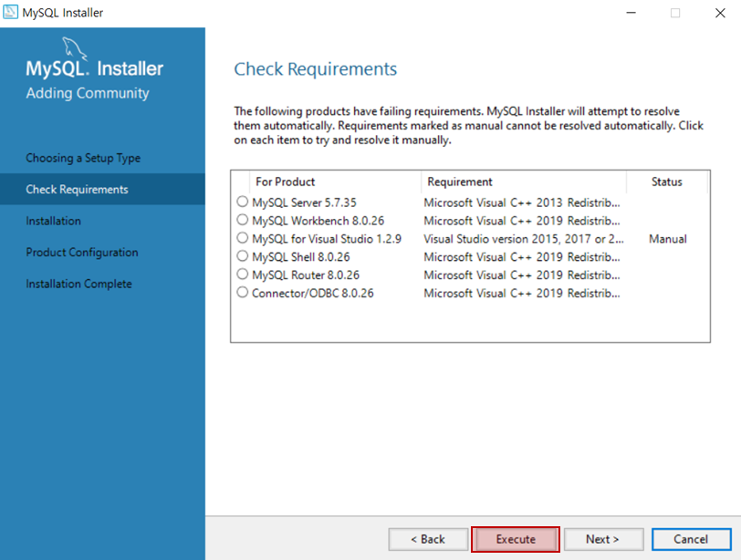This screenshot has width=741, height=560.
Task: Click the Visual Studio version 2015 requirement text
Action: (524, 239)
